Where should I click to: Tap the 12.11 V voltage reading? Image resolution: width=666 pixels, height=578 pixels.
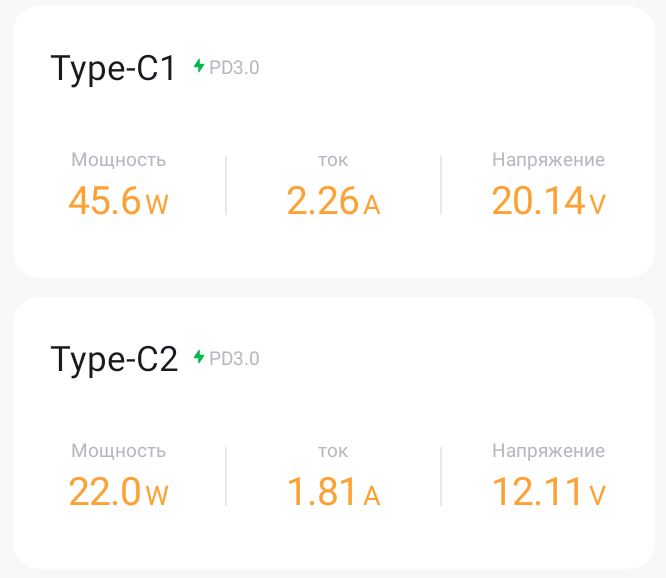[548, 493]
